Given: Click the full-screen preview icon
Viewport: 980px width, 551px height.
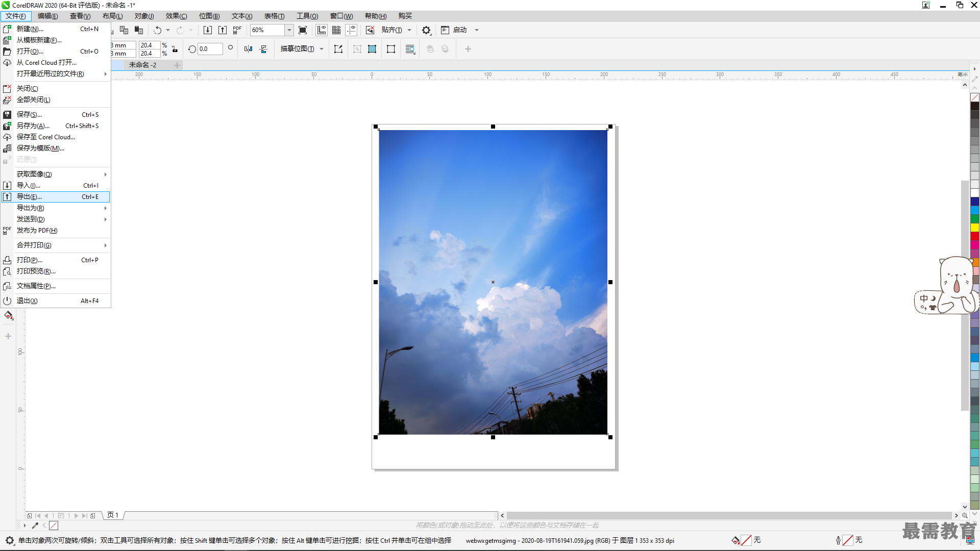Looking at the screenshot, I should (303, 30).
